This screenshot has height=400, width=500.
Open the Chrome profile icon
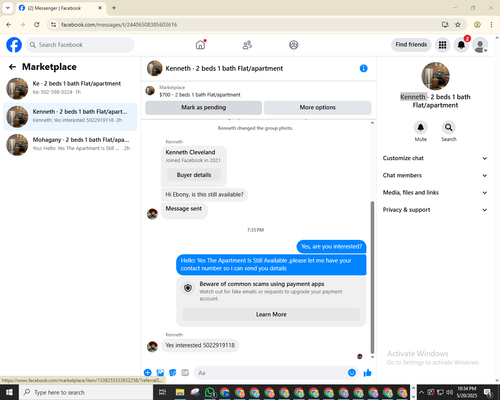[x=477, y=25]
